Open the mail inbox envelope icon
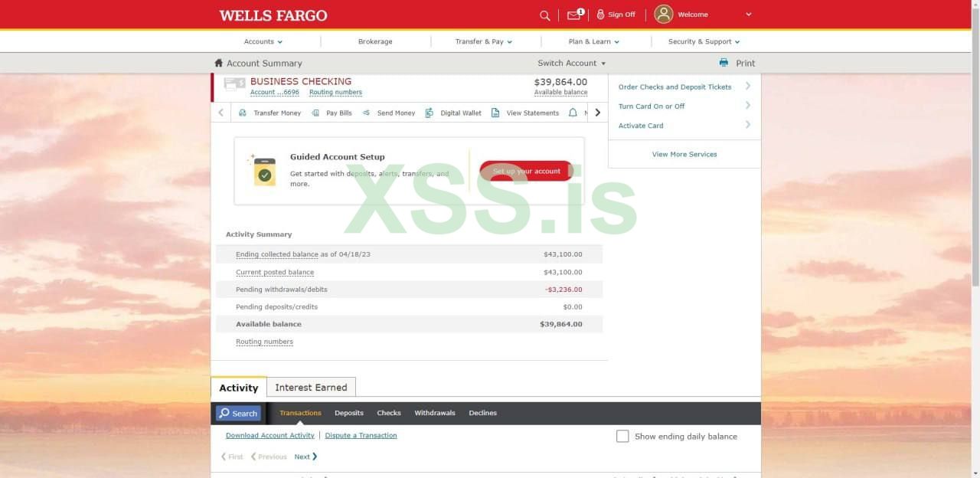980x478 pixels. tap(573, 15)
